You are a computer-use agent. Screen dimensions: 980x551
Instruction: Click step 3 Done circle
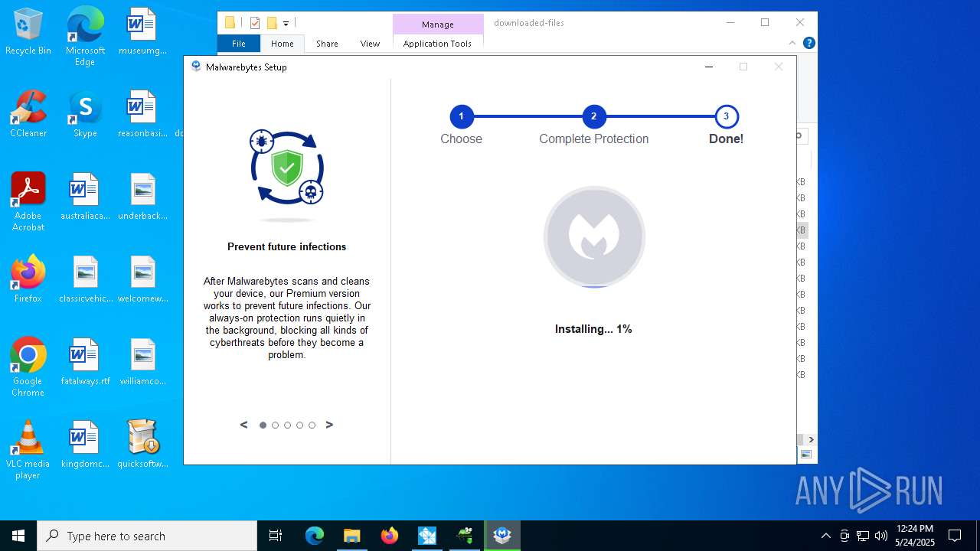[x=726, y=117]
